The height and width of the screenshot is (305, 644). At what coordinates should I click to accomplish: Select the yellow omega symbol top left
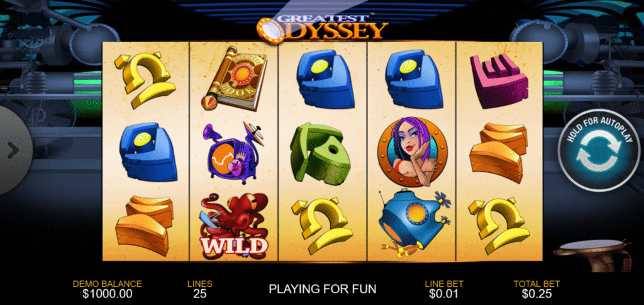click(x=145, y=80)
